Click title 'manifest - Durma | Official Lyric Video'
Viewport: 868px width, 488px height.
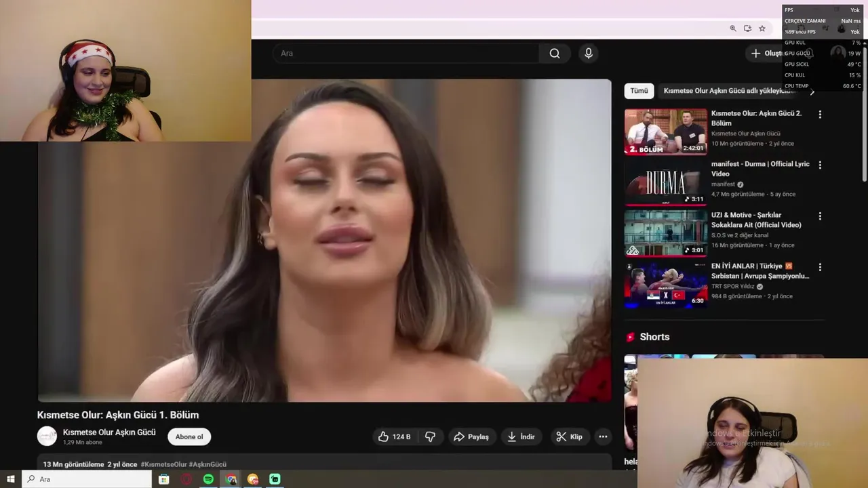pyautogui.click(x=760, y=169)
